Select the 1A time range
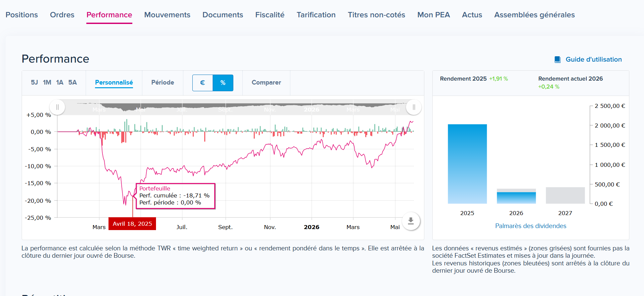644x296 pixels. coord(60,83)
